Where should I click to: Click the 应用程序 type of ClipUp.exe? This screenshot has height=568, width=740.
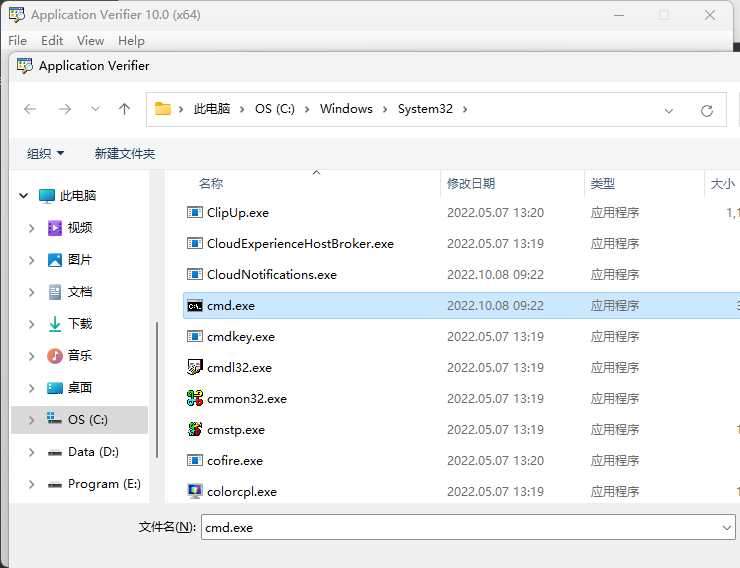[x=615, y=213]
